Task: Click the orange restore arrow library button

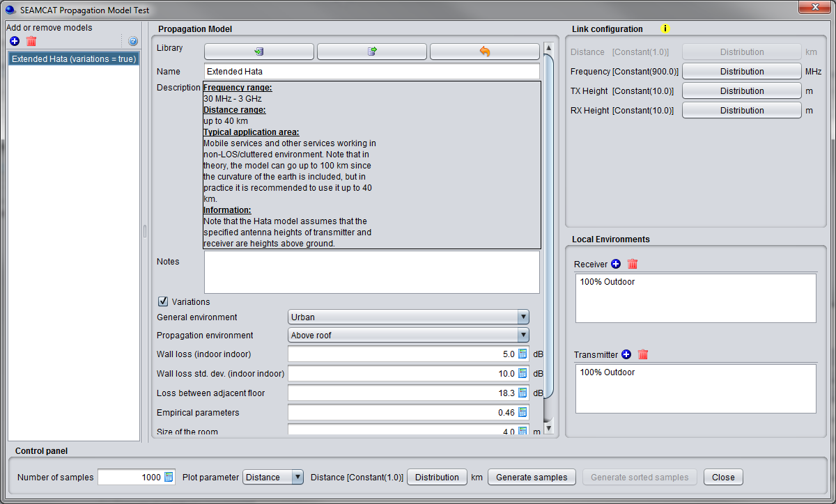Action: 485,52
